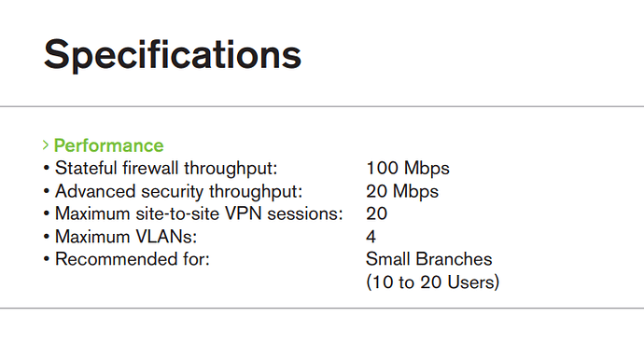Viewport: 644px width, 357px height.
Task: Select the 100 Mbps value
Action: pyautogui.click(x=408, y=168)
